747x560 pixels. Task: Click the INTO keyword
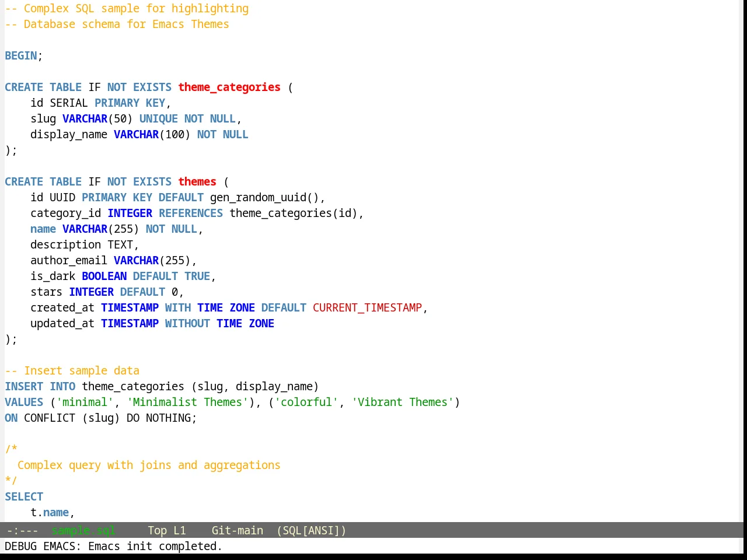point(62,386)
